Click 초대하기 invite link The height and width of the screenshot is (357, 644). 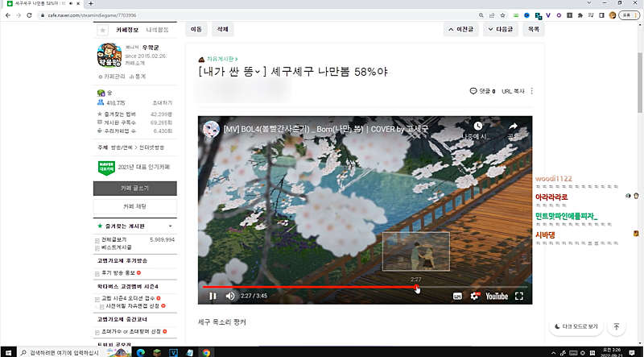163,103
